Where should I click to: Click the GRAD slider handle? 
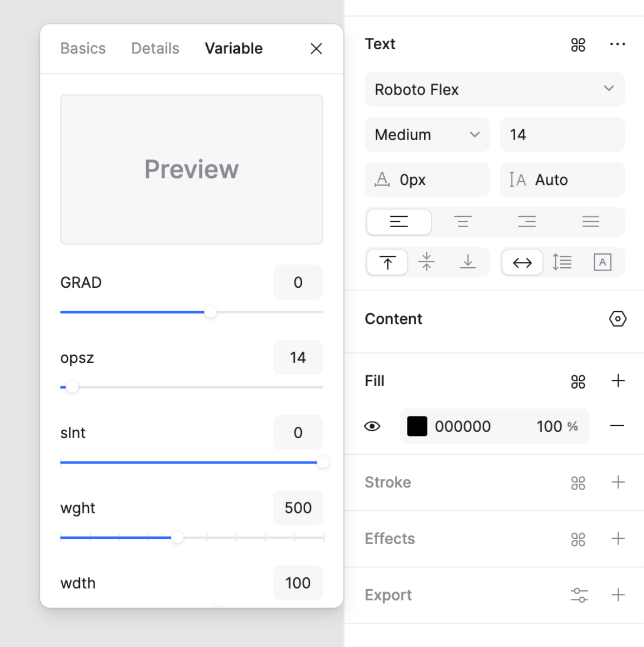tap(211, 312)
